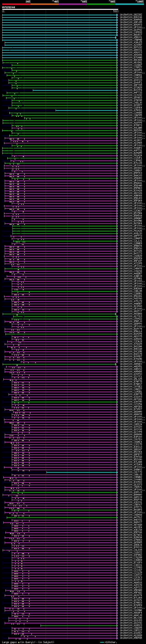
Task: Click the label UniRef100_Q32AG7
Action: pos(131,633)
